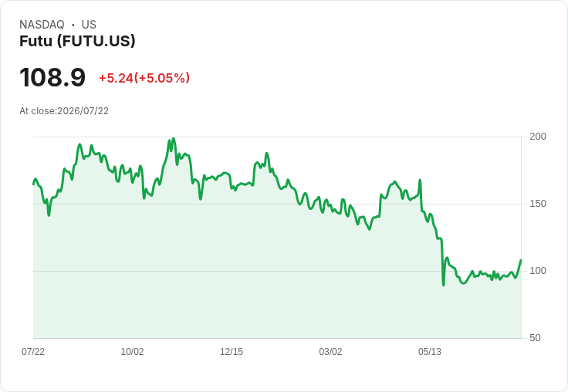This screenshot has width=568, height=392.
Task: Click the 10/02 date on x-axis
Action: pos(132,352)
